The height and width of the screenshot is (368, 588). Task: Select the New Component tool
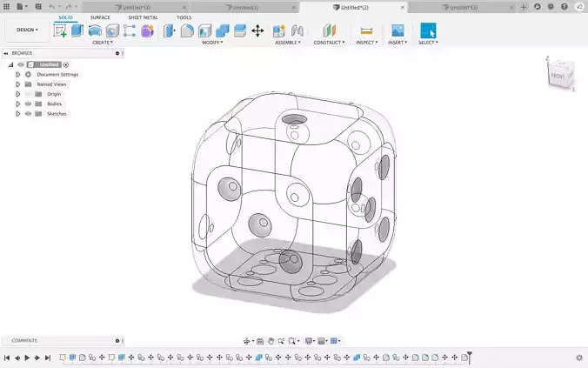pyautogui.click(x=279, y=30)
